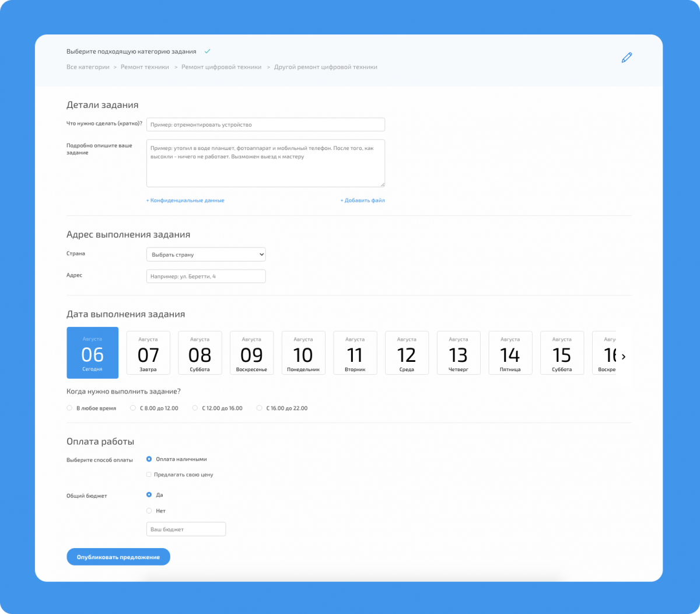Select date 10 Понедельник
The width and height of the screenshot is (700, 614).
pos(303,353)
